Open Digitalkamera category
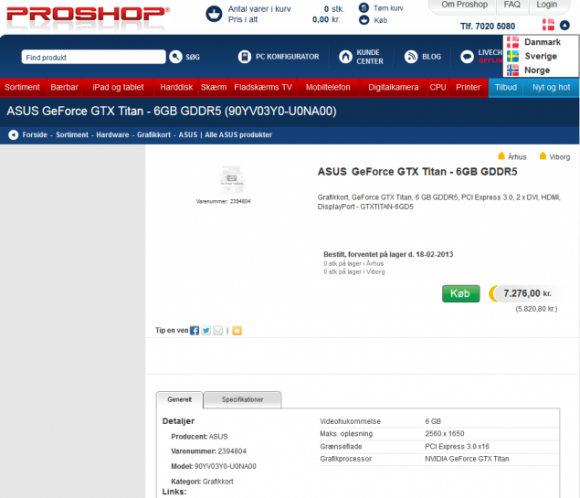 tap(393, 87)
